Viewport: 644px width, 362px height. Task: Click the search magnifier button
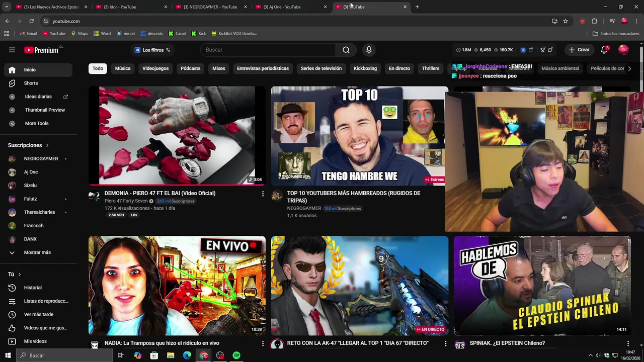click(x=346, y=50)
